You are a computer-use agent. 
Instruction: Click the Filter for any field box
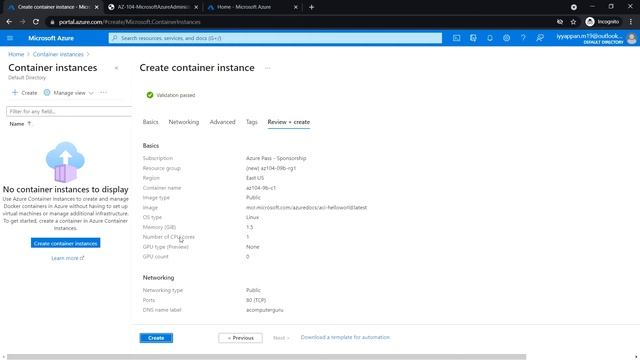click(69, 111)
